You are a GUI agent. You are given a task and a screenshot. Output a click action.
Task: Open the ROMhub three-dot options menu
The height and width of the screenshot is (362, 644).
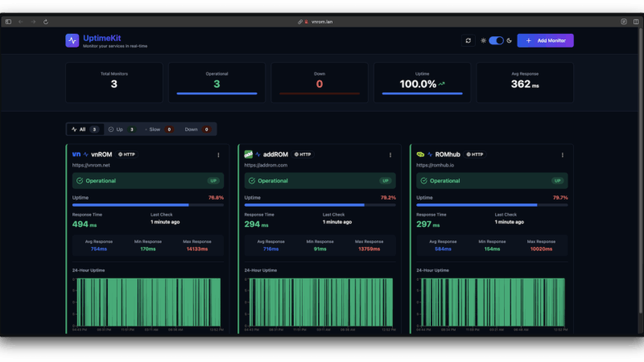(563, 154)
